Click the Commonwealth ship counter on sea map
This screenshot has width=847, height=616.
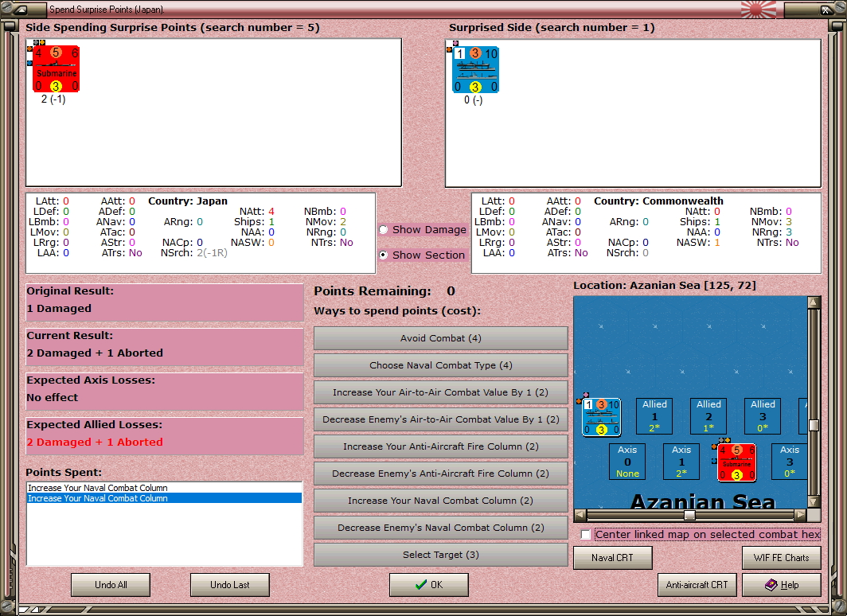[x=602, y=417]
